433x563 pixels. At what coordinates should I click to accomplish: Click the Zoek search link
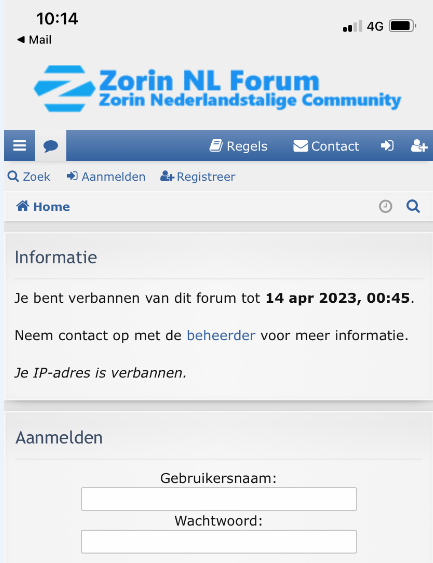(x=29, y=177)
